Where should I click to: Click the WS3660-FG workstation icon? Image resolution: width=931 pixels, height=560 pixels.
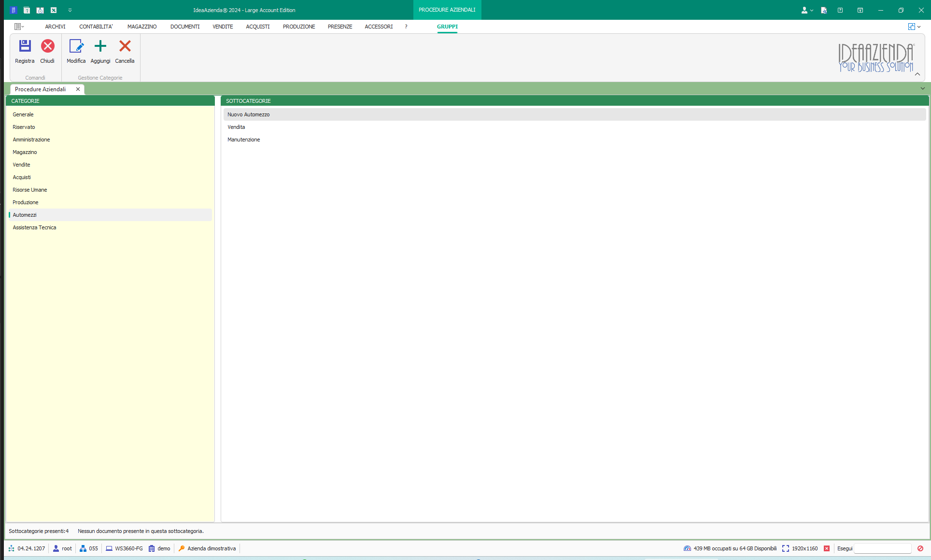(109, 548)
